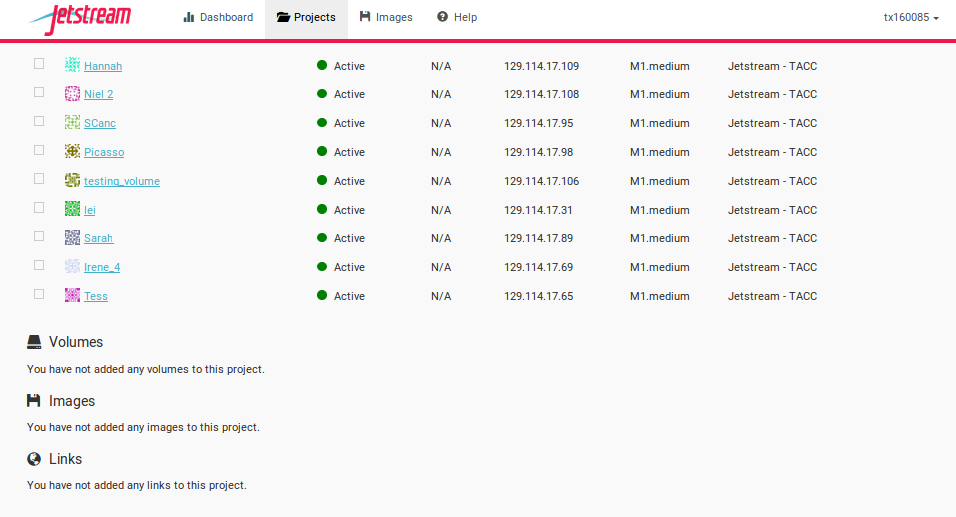Open the Help menu item

click(457, 18)
